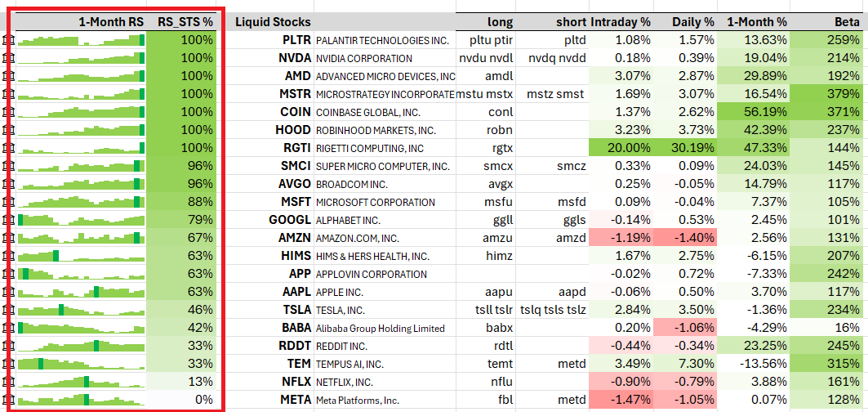Click the HIMS 1-Month RS sparkline chart
This screenshot has width=868, height=412.
pos(80,256)
